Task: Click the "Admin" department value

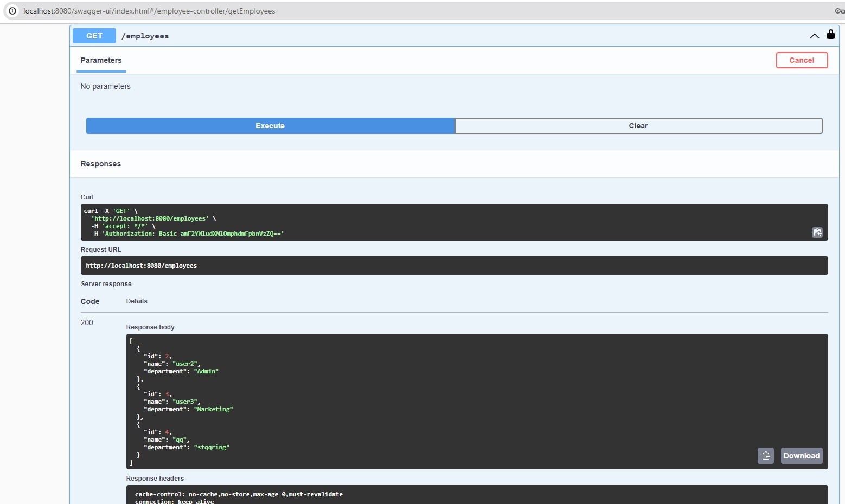Action: pyautogui.click(x=206, y=371)
